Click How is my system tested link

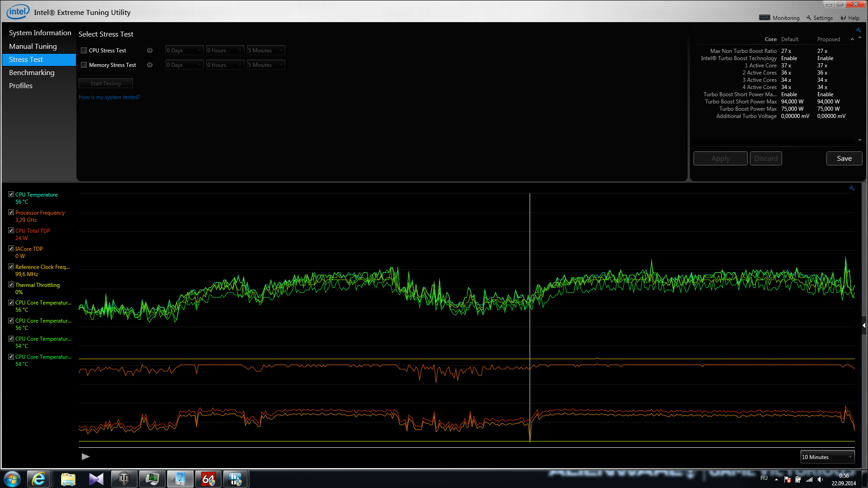coord(109,97)
